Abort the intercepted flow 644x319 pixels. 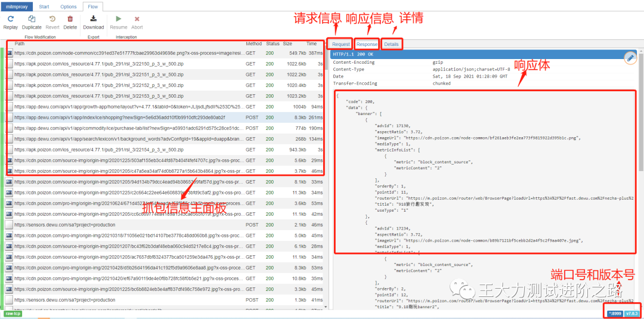pos(137,23)
